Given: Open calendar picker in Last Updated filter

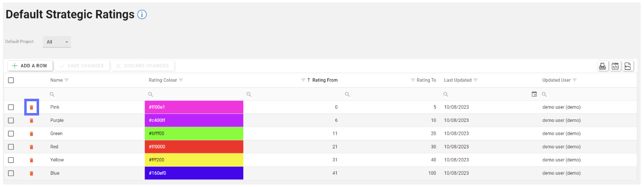Looking at the screenshot, I should 534,94.
